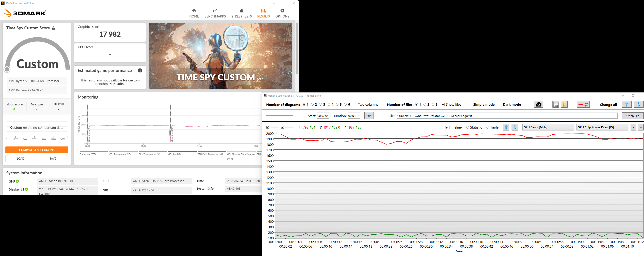Click the Graphics score value 17 982
The height and width of the screenshot is (256, 644).
pyautogui.click(x=110, y=34)
